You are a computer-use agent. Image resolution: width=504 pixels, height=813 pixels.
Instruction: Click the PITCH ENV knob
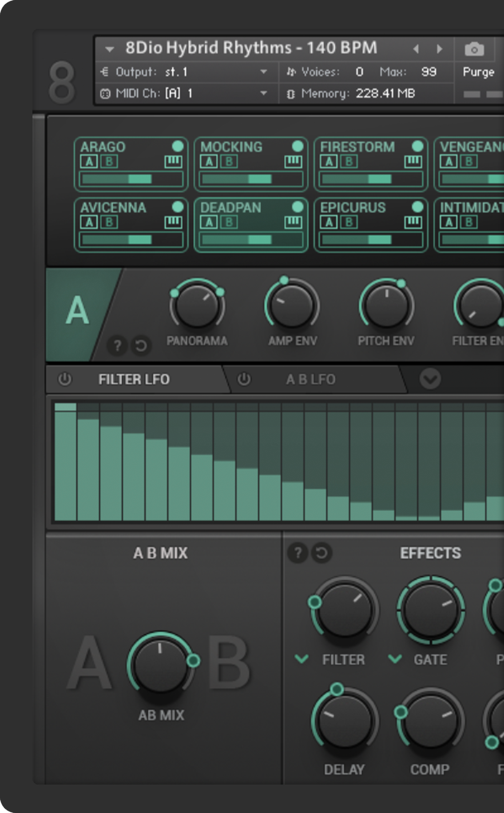(x=386, y=306)
